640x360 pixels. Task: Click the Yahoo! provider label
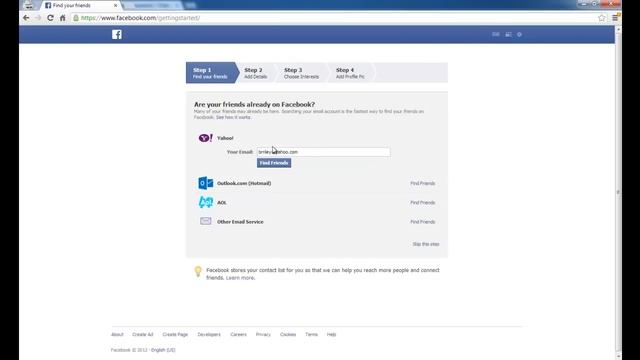[x=225, y=138]
